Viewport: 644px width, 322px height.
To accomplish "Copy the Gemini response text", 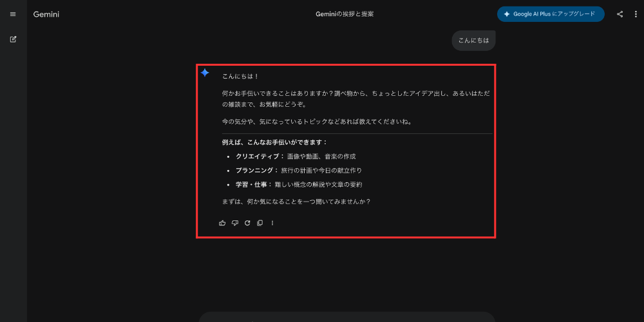I will coord(260,223).
